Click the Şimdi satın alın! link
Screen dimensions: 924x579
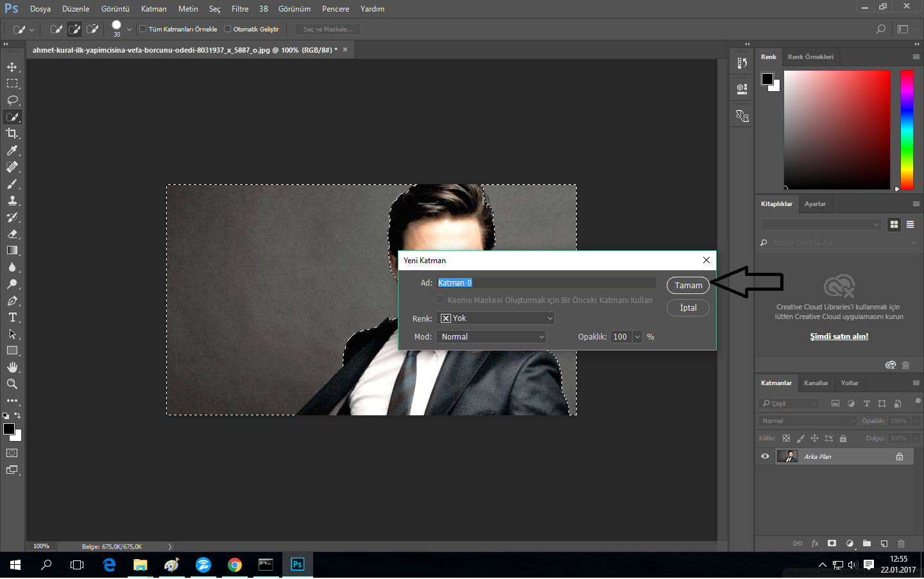[839, 336]
